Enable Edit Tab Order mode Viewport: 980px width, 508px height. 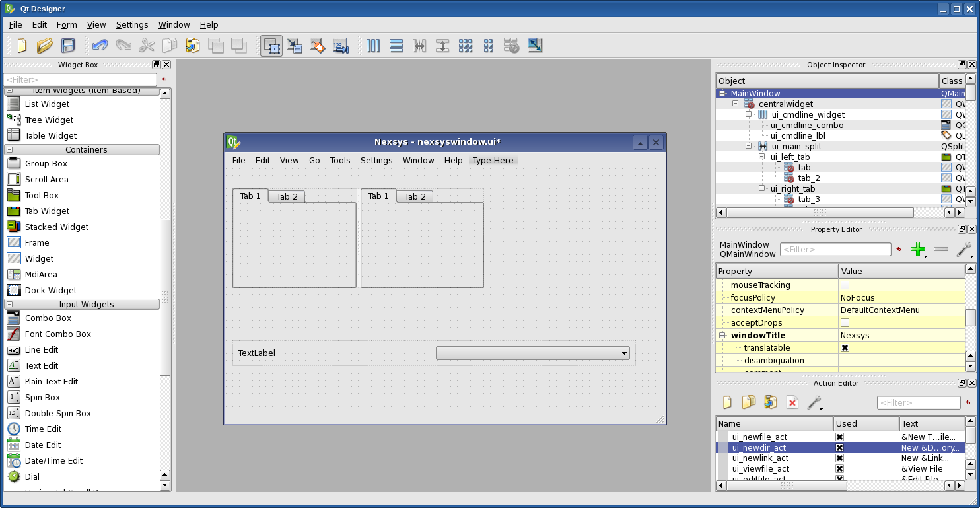pyautogui.click(x=340, y=46)
